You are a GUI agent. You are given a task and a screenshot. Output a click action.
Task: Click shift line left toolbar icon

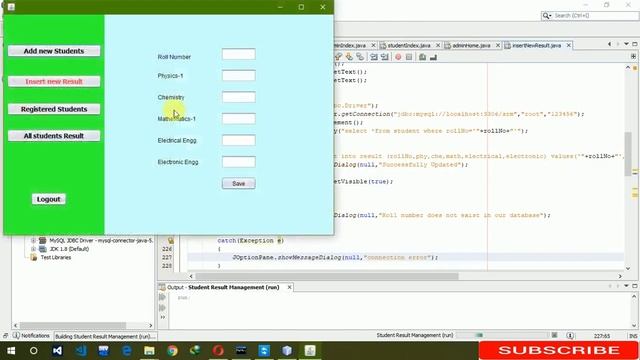(374, 57)
